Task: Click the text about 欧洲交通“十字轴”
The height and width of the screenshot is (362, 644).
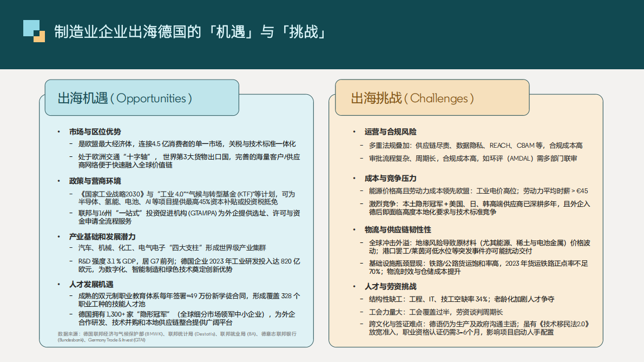Action: coord(189,161)
